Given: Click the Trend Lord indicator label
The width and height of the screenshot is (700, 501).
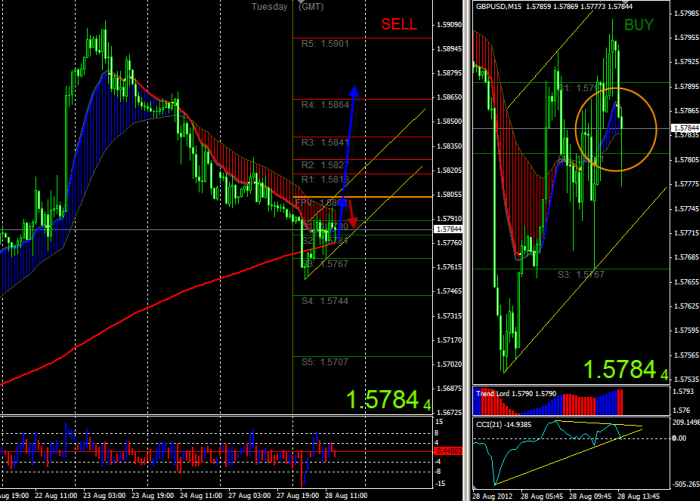Looking at the screenshot, I should 516,393.
